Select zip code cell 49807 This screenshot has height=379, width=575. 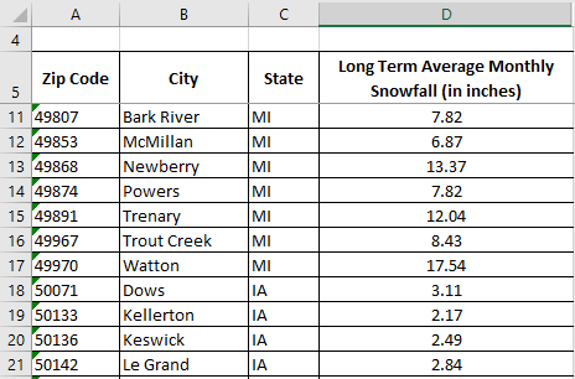pyautogui.click(x=76, y=116)
